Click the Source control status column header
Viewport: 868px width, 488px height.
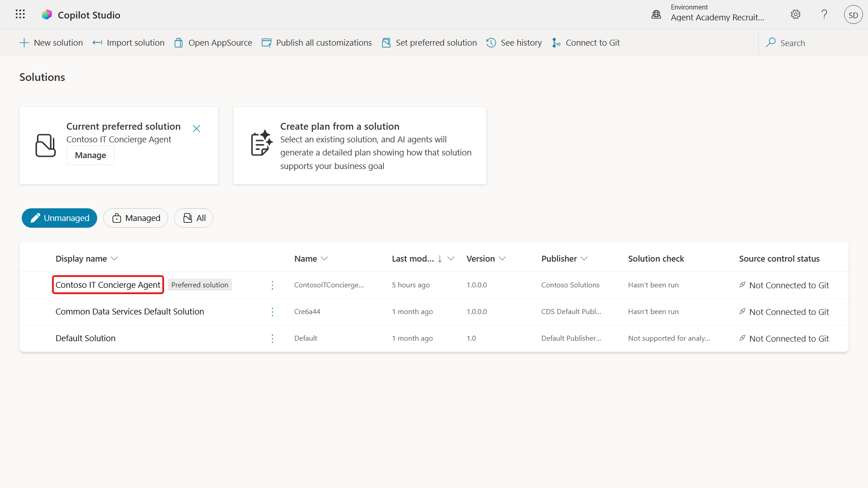coord(779,258)
